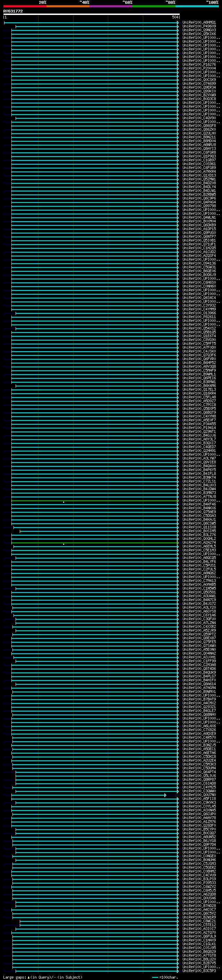Select the UniRef100_B4NKX6 label
222x980 pixels.
coord(199,508)
